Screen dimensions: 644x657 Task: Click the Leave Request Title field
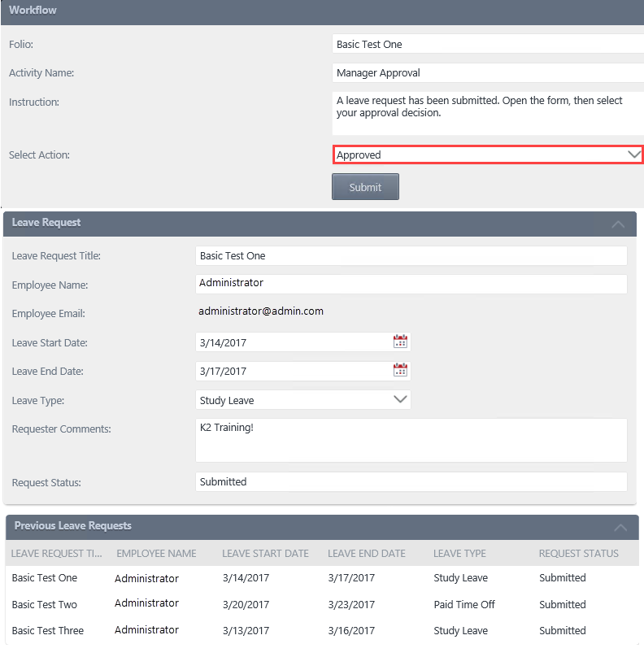pyautogui.click(x=411, y=255)
